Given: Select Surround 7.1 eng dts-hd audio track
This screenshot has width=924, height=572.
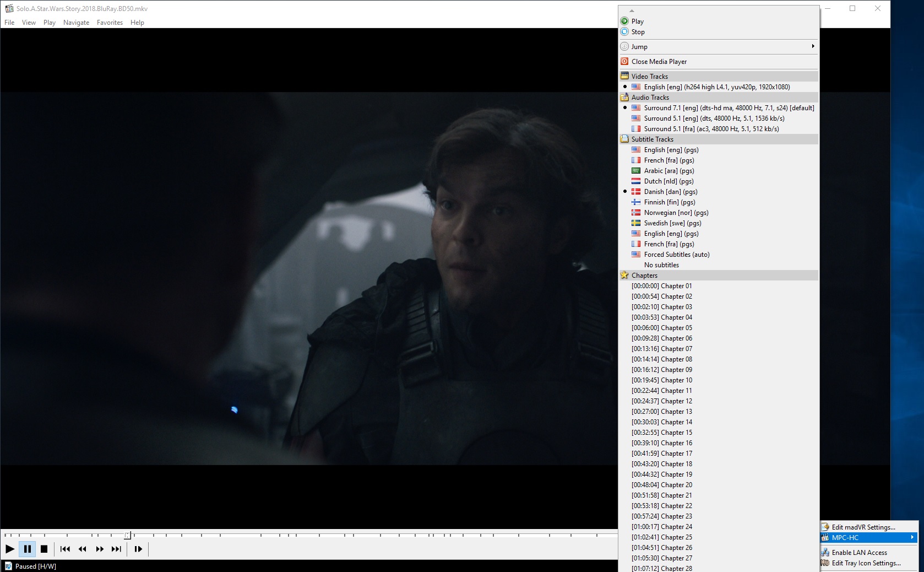Looking at the screenshot, I should point(719,108).
